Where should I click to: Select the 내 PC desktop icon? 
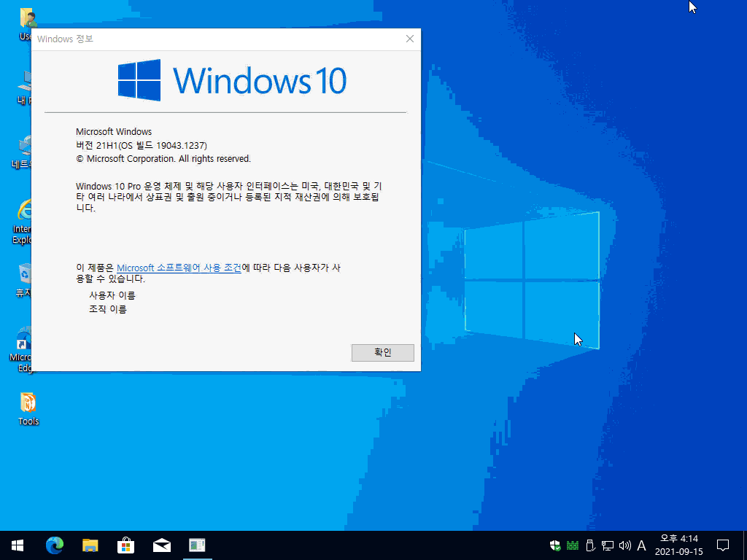point(24,87)
